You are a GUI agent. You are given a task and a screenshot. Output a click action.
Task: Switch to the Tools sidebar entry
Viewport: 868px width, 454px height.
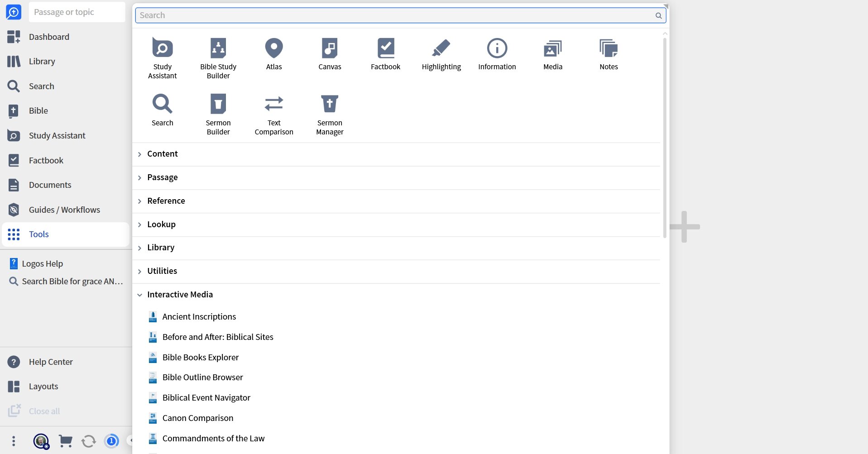pyautogui.click(x=38, y=234)
